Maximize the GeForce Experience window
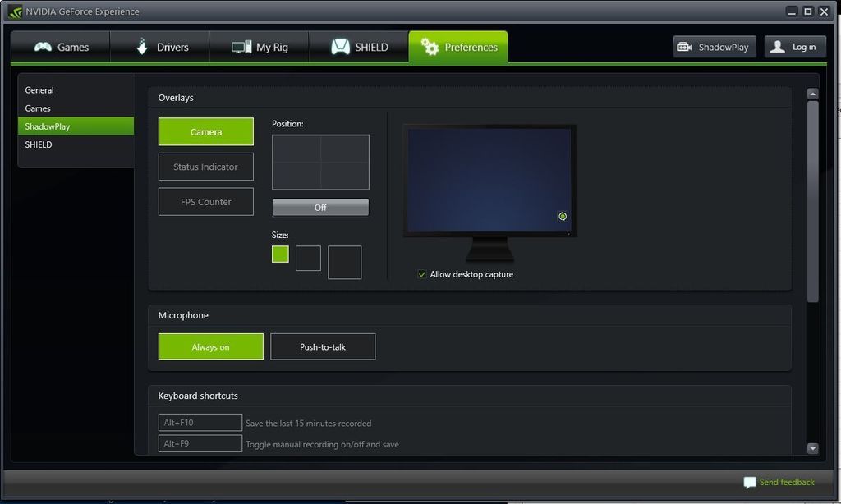 click(x=808, y=11)
